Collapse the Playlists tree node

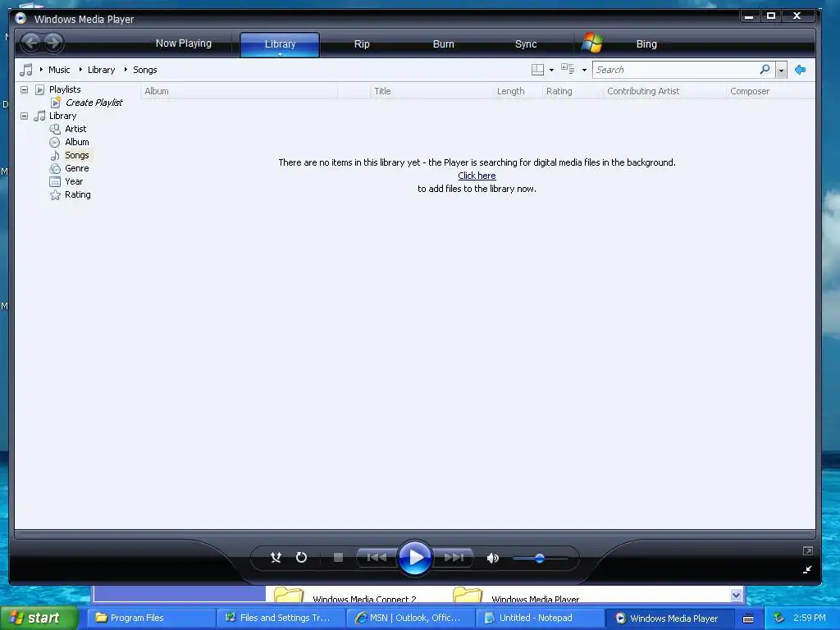[x=24, y=89]
